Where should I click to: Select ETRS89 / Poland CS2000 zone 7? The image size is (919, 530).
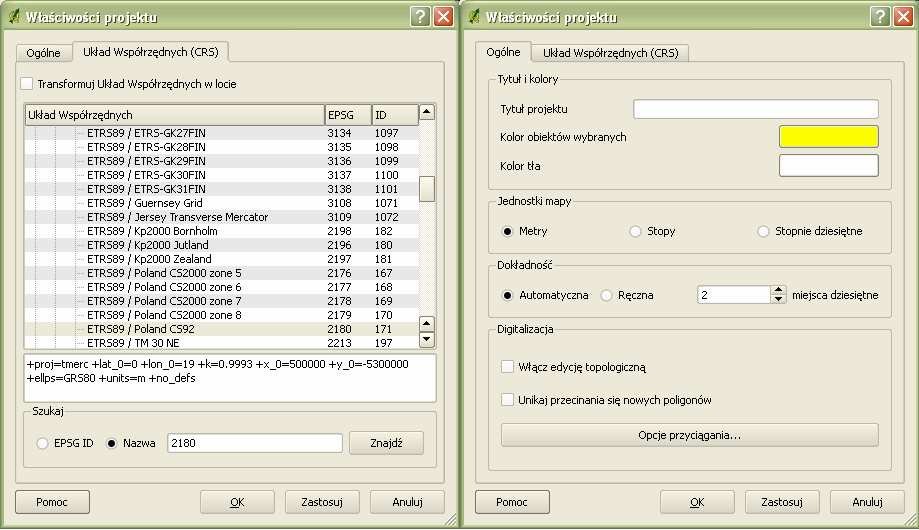pyautogui.click(x=222, y=301)
